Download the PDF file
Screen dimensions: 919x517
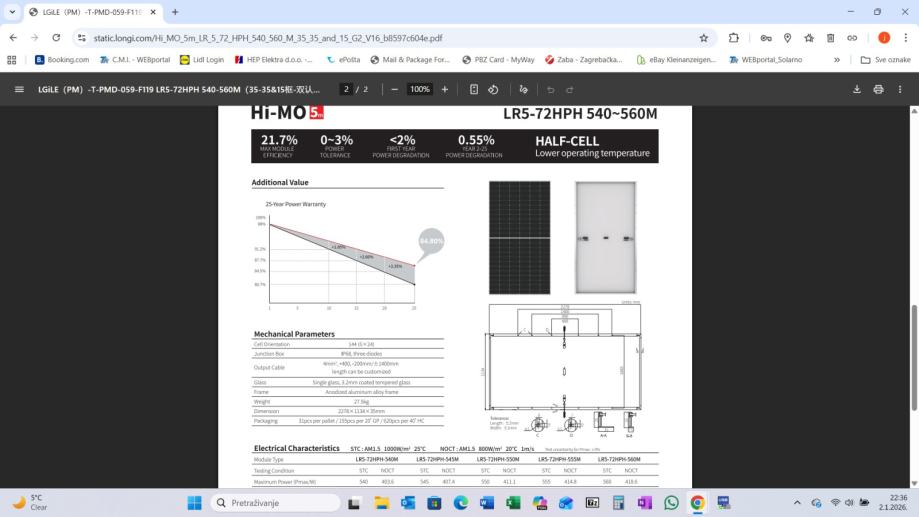(x=857, y=89)
